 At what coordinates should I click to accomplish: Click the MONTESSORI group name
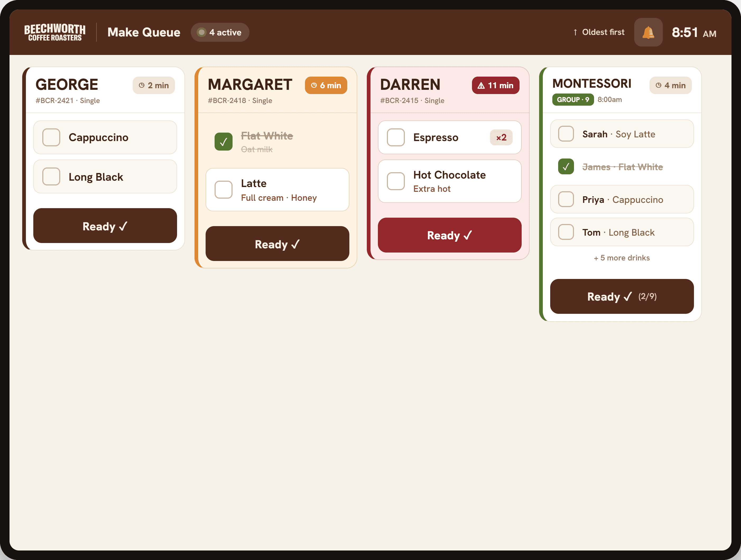tap(592, 83)
